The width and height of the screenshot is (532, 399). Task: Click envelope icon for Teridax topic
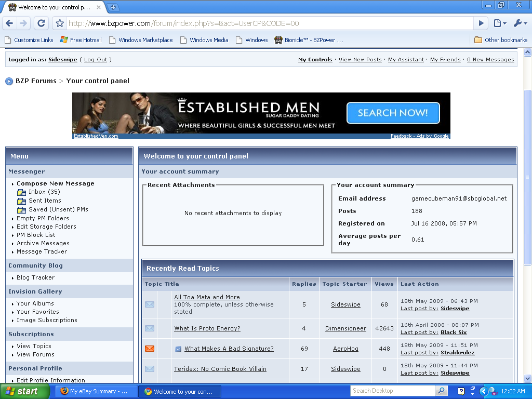150,369
